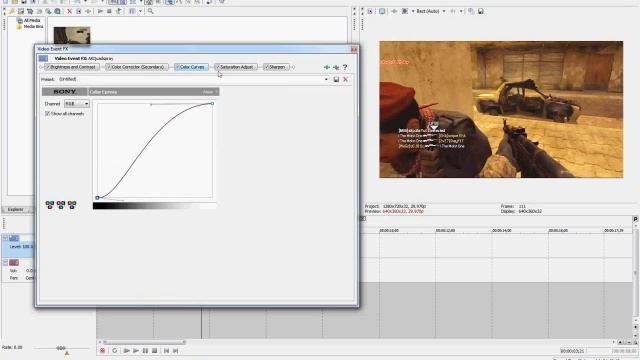Collapse the audio track header
The image size is (640, 360).
[x=5, y=262]
